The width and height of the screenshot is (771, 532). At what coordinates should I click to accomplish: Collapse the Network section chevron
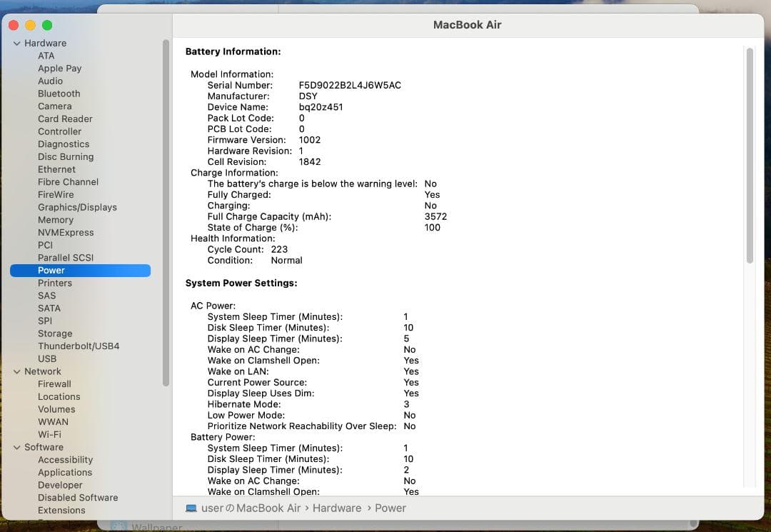click(x=16, y=372)
